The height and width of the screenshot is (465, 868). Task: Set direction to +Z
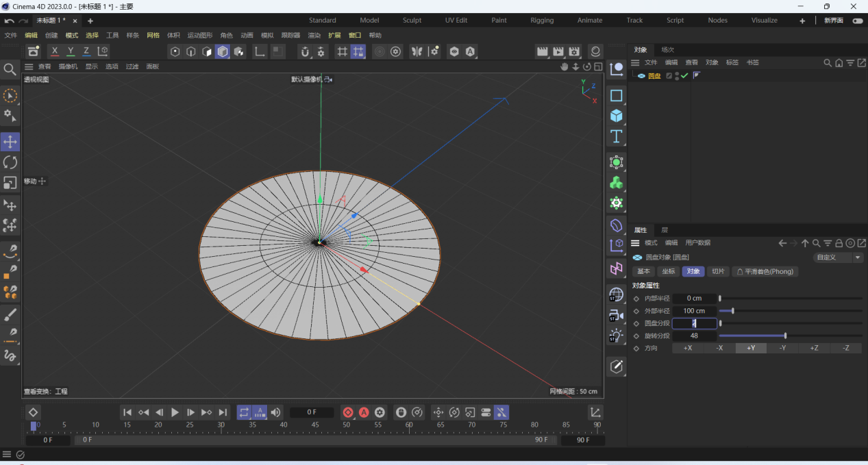tap(814, 349)
